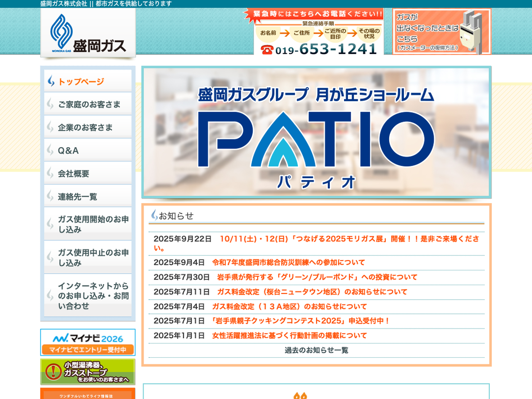
Task: Click the emergency contact procedure banner
Action: pyautogui.click(x=318, y=31)
